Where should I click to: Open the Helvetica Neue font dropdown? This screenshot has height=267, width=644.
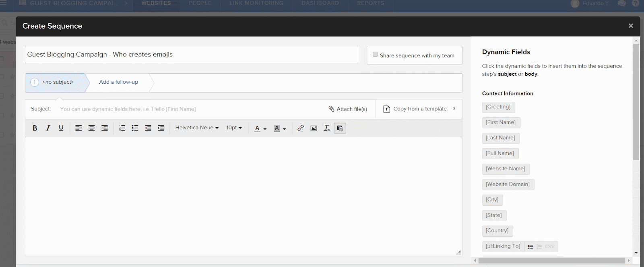tap(197, 128)
